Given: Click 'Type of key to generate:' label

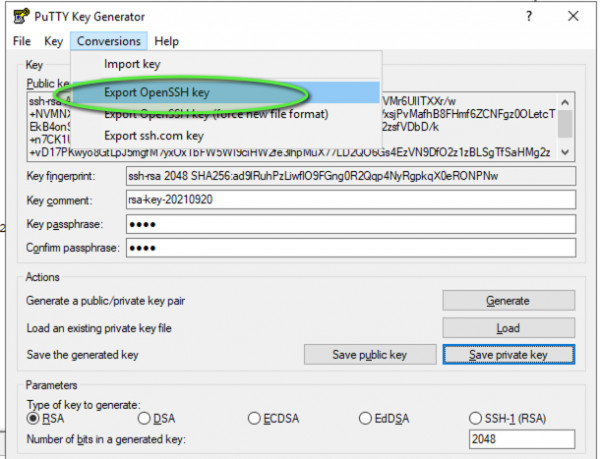Looking at the screenshot, I should point(83,405).
